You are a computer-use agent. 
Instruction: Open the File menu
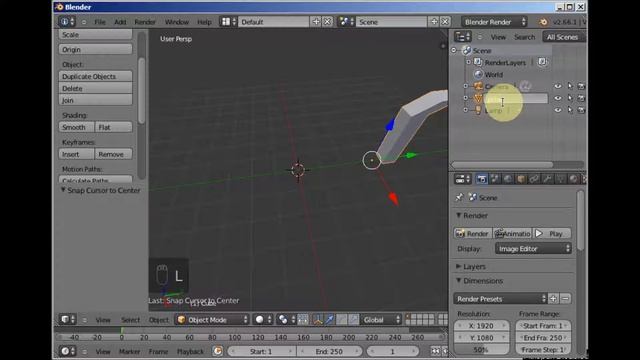100,22
